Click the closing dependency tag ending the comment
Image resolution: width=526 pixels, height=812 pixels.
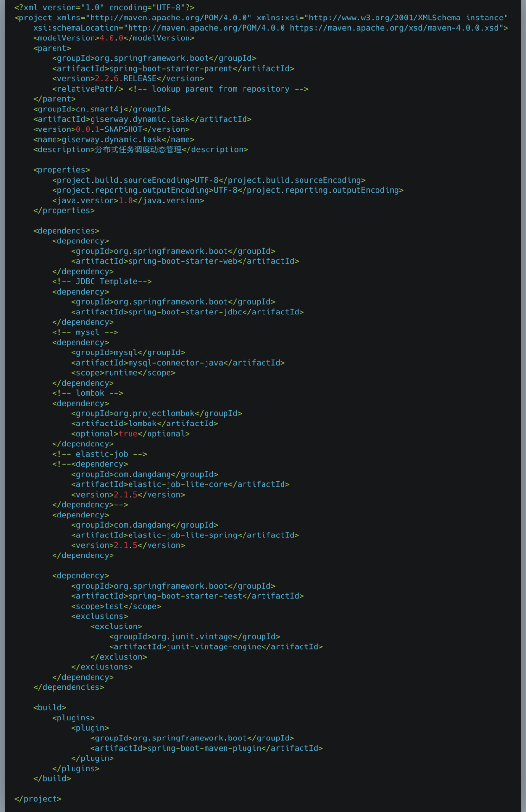(x=90, y=505)
